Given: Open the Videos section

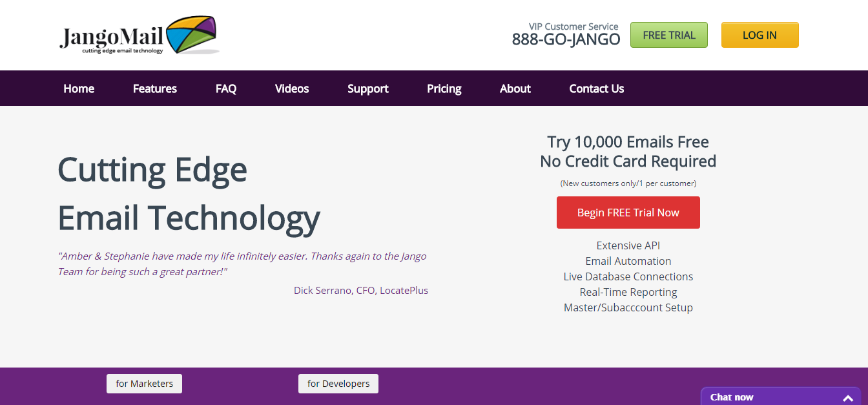Looking at the screenshot, I should coord(291,88).
